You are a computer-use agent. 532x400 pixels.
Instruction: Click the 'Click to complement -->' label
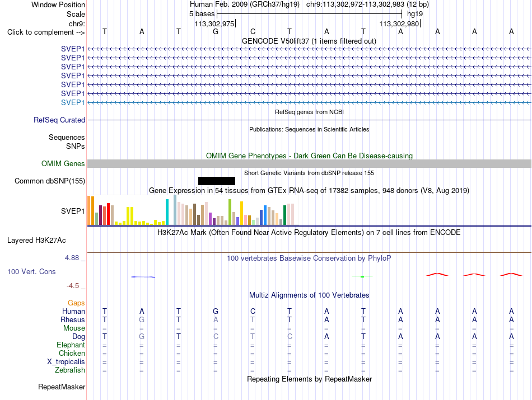[x=46, y=32]
